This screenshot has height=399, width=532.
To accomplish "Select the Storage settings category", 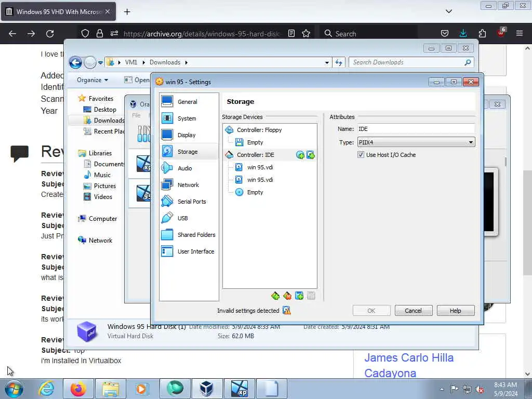I will (x=189, y=151).
